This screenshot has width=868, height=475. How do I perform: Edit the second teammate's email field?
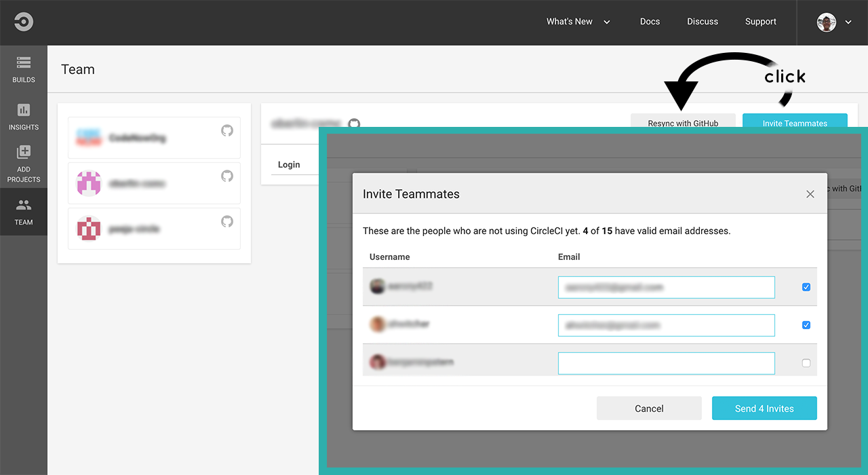666,325
